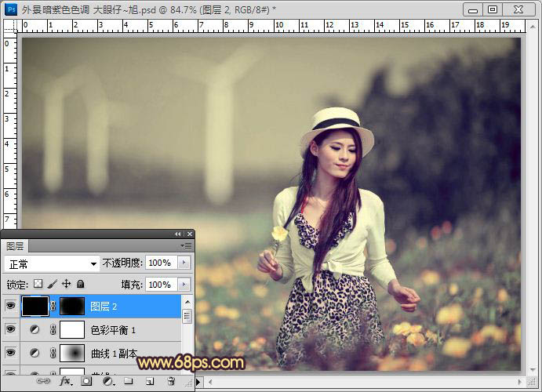Screen dimensions: 542x392
Task: Toggle the lock transparent pixels option
Action: coord(37,284)
